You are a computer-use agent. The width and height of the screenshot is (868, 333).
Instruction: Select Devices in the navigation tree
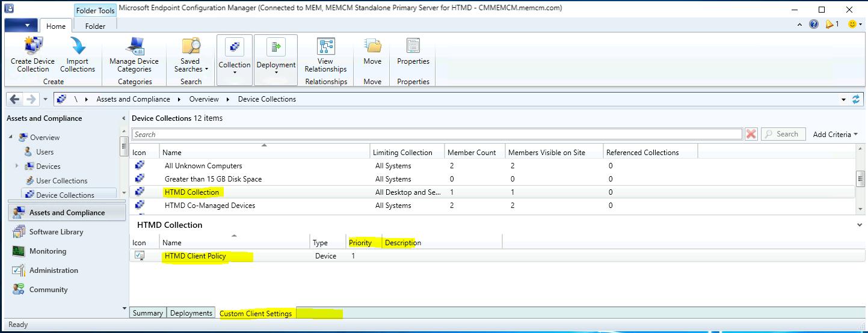tap(48, 166)
